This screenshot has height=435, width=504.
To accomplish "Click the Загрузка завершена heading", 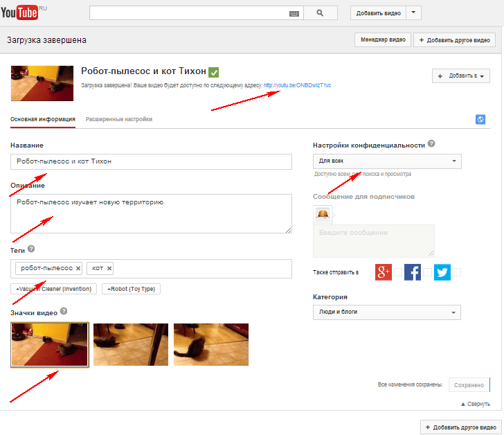I will tap(46, 40).
